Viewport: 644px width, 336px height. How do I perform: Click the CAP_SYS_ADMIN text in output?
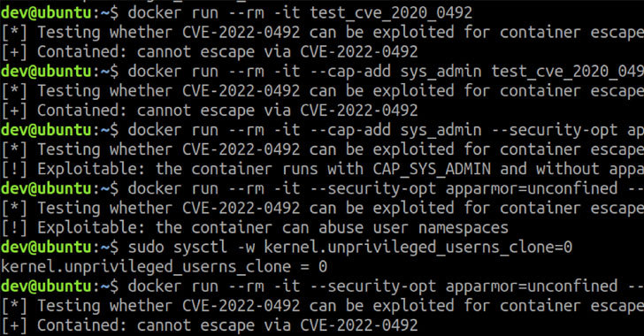click(x=432, y=169)
